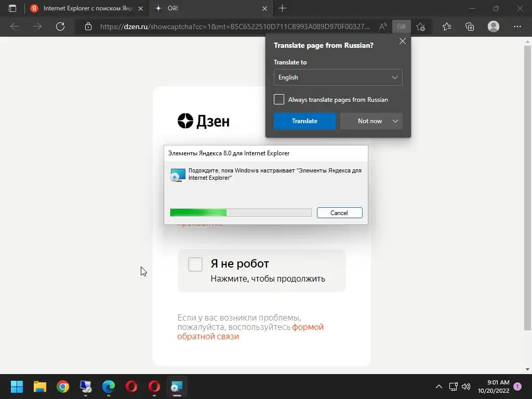This screenshot has height=399, width=532.
Task: Click the installer progress bar
Action: point(241,212)
